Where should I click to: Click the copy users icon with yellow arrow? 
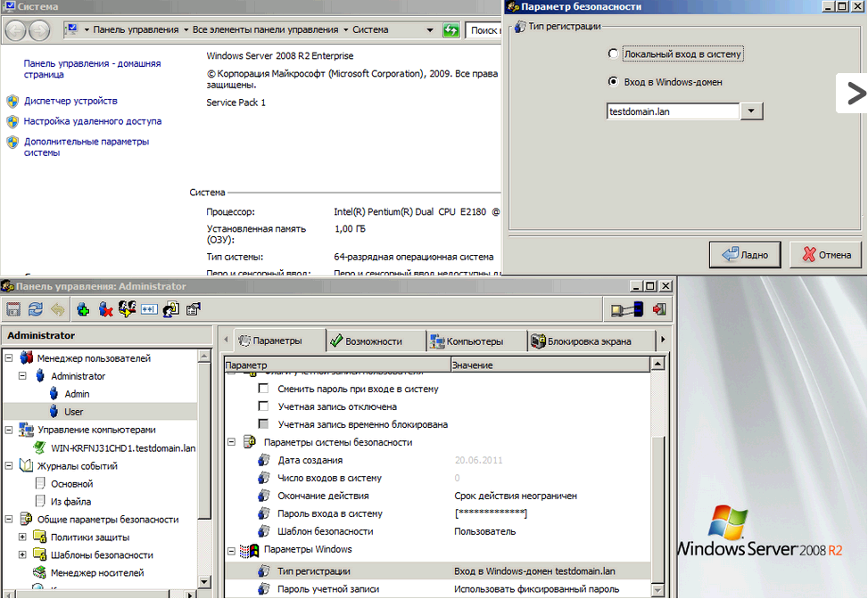(x=127, y=309)
